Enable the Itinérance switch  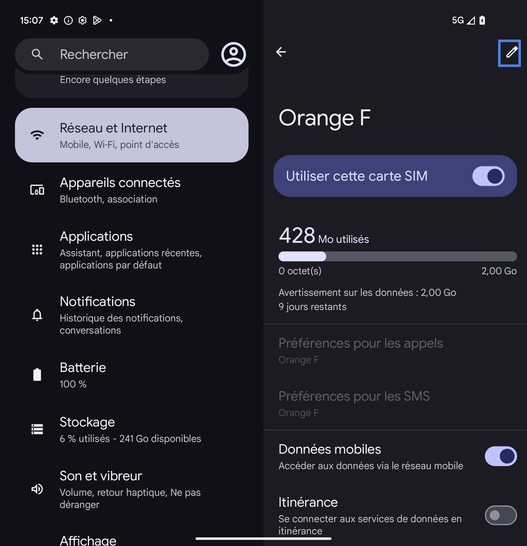(x=501, y=515)
